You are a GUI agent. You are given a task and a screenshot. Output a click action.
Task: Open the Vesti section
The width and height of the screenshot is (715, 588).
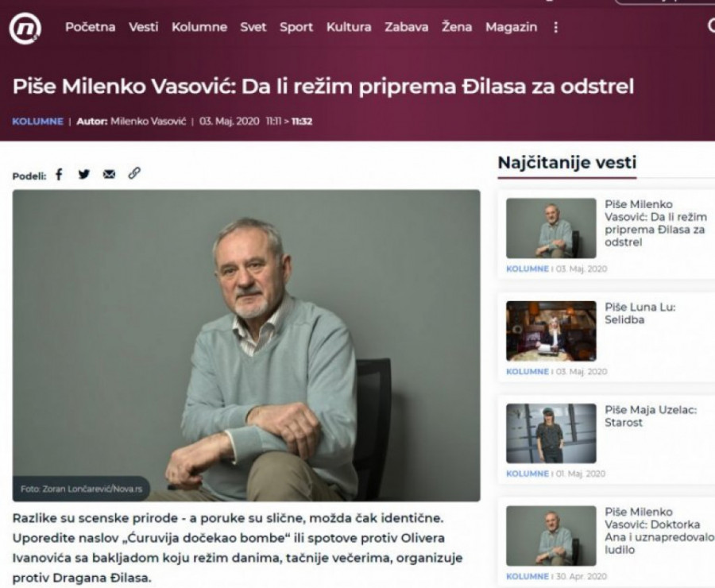[143, 27]
